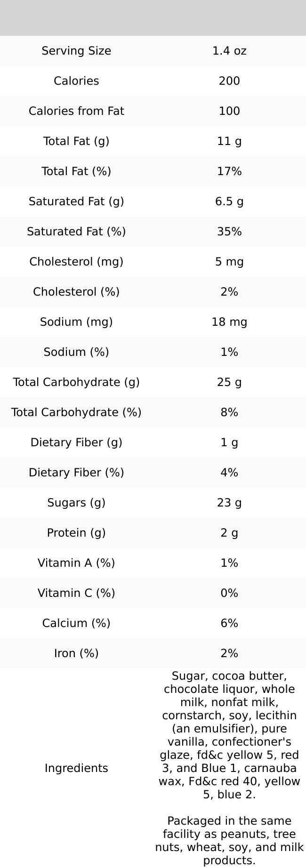Select the Cholesterol (mg) label
Screen dimensions: 306x868
pos(76,262)
